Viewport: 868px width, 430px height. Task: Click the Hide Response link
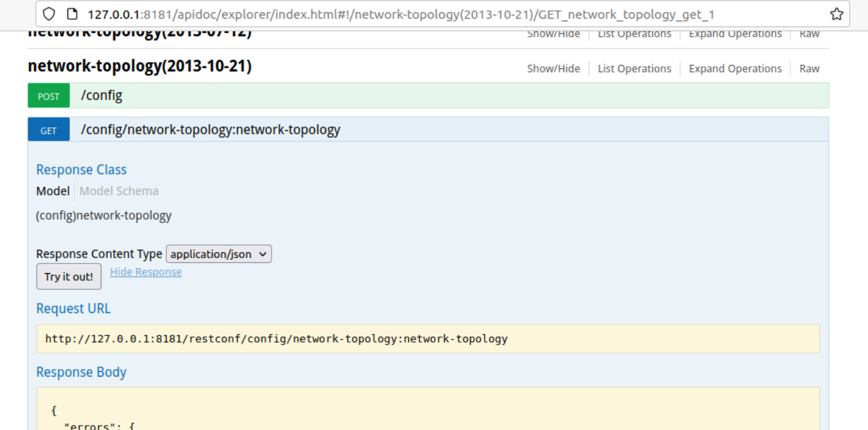(x=146, y=272)
